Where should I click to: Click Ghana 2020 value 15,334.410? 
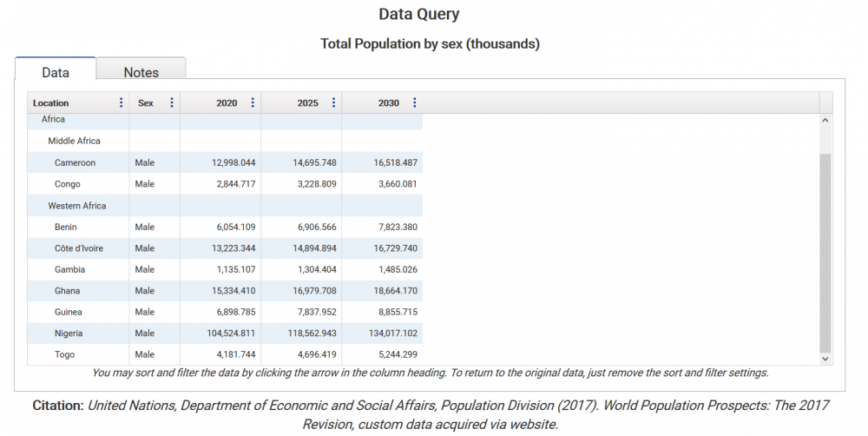point(233,291)
